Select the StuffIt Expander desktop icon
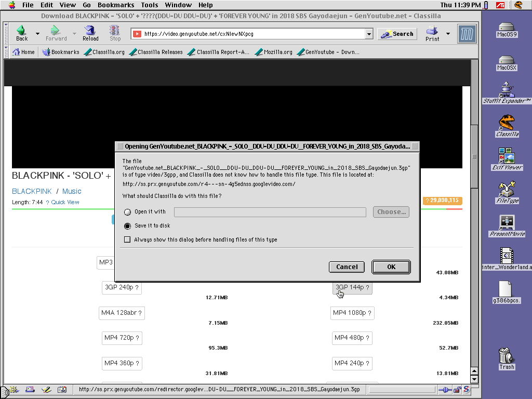This screenshot has width=532, height=399. point(507,92)
